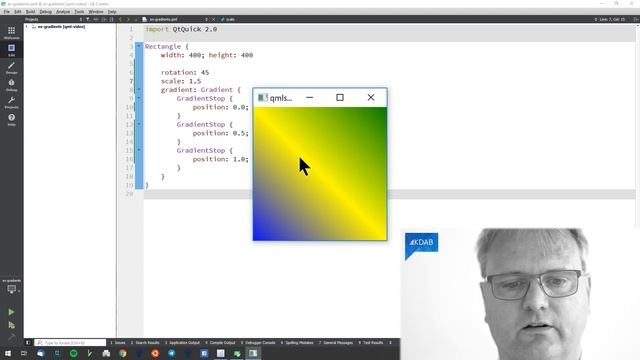Open the Spelling Mistakes pane
The image size is (640, 360).
(297, 343)
